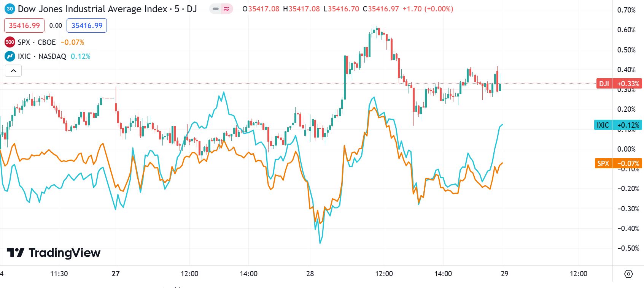Click the teal IXIC +0.12% price-axis label
The height and width of the screenshot is (288, 644).
coord(618,125)
